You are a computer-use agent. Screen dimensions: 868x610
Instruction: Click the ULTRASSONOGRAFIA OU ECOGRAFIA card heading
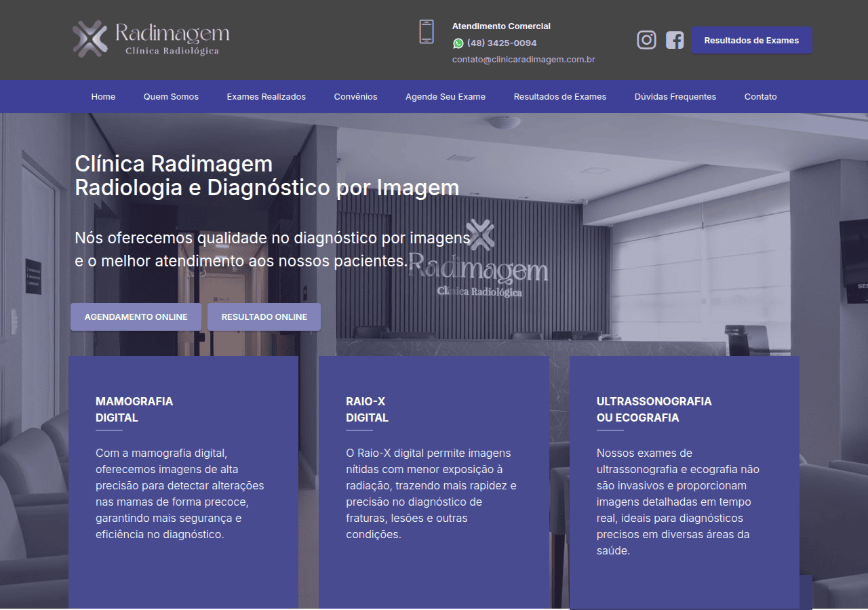pyautogui.click(x=654, y=409)
